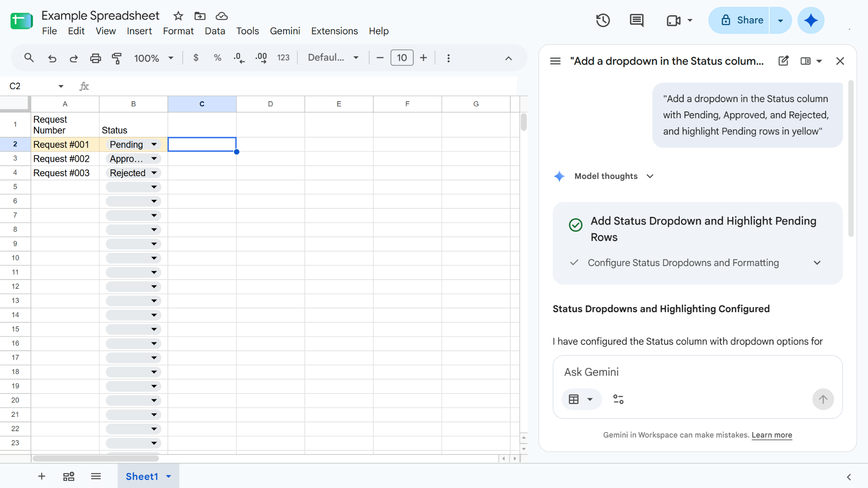Open Gemini panel hamburger menu
This screenshot has height=488, width=868.
(555, 61)
